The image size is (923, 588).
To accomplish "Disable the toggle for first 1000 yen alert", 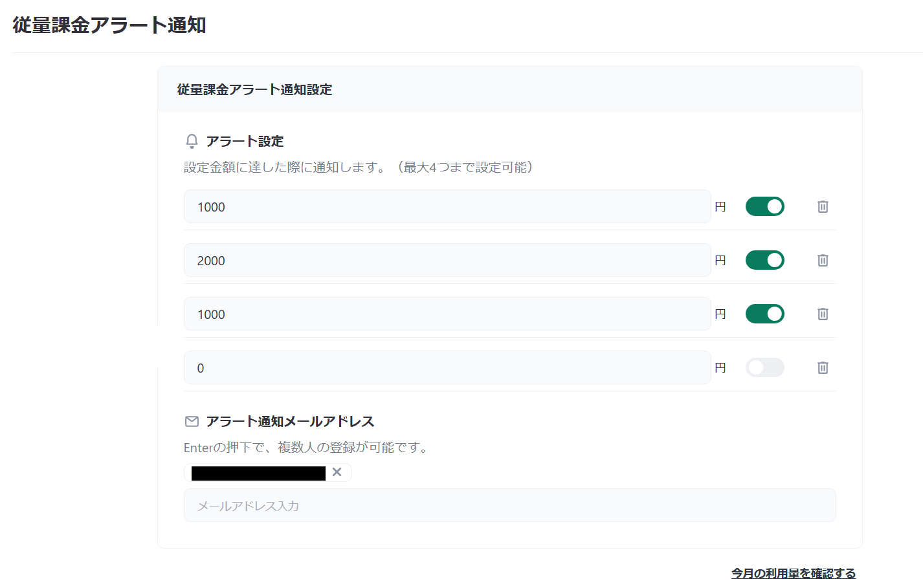I will point(764,206).
